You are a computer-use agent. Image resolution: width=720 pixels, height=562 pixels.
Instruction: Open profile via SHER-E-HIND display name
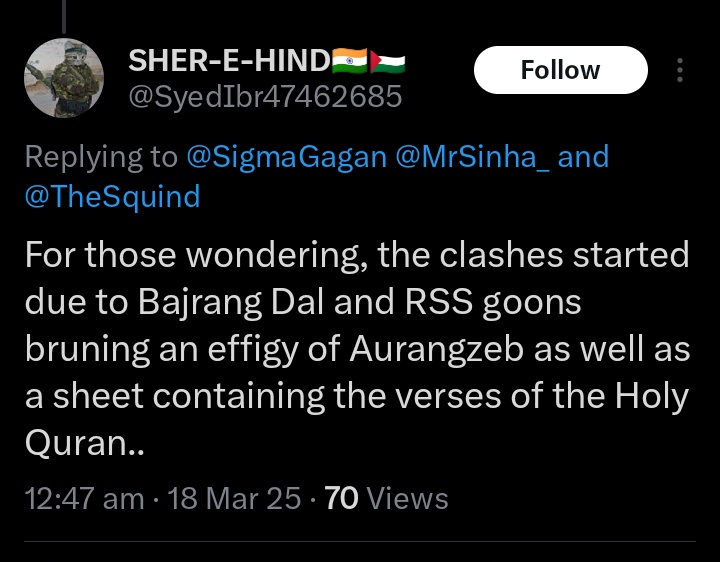229,61
